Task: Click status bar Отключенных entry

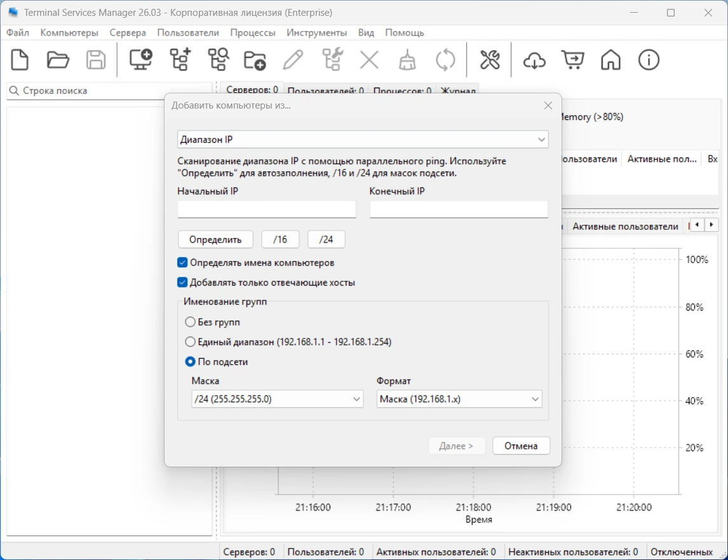Action: point(682,552)
